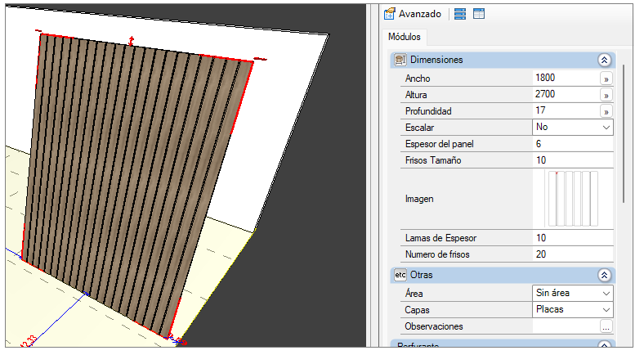
Task: Click the Dimensiones section icon
Action: click(x=400, y=60)
